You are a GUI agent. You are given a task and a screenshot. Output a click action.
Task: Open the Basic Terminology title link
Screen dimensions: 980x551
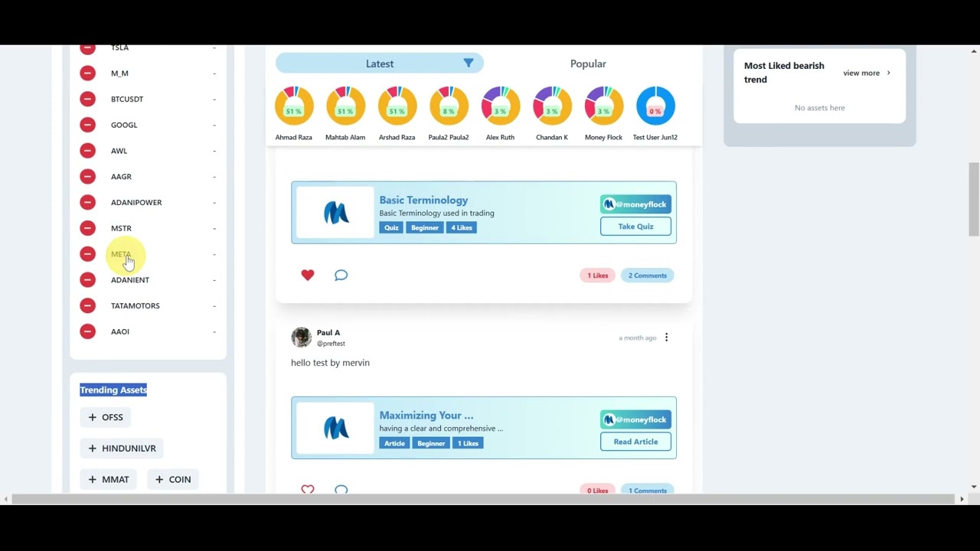pyautogui.click(x=423, y=200)
